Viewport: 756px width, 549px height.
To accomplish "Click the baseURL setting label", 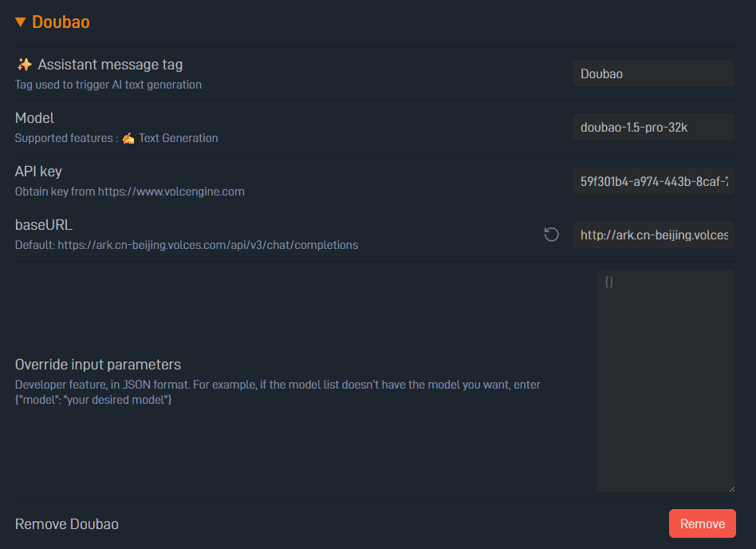I will (44, 225).
